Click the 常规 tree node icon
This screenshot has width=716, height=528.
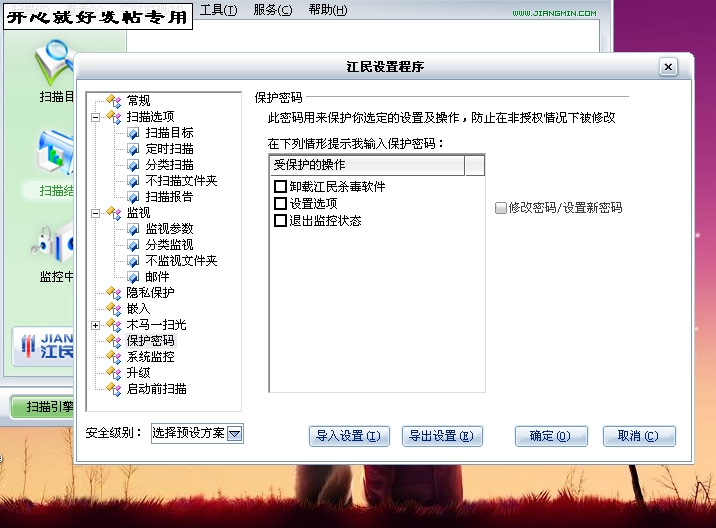[114, 100]
